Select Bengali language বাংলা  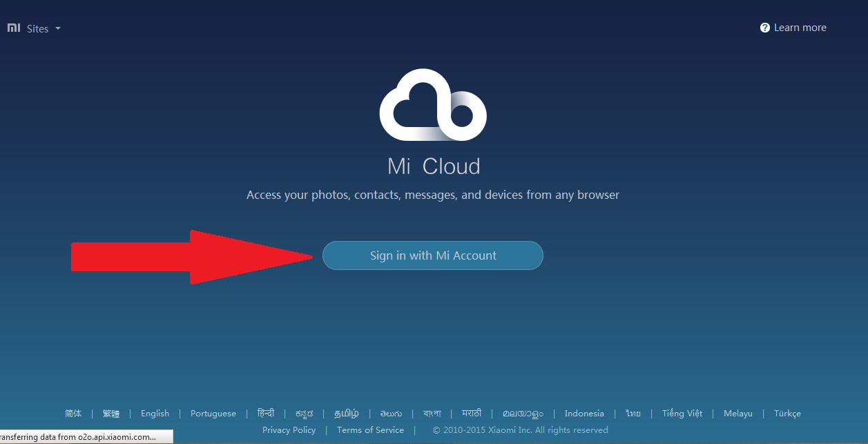pyautogui.click(x=432, y=413)
